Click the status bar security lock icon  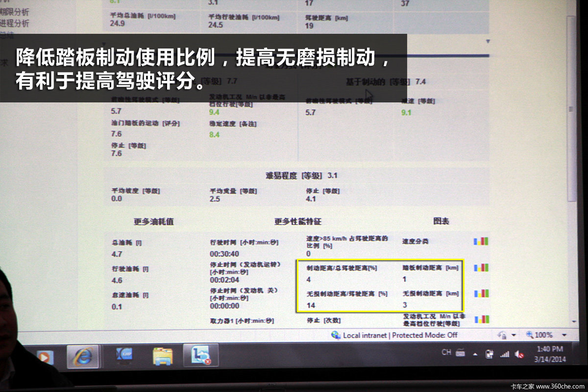click(x=502, y=335)
